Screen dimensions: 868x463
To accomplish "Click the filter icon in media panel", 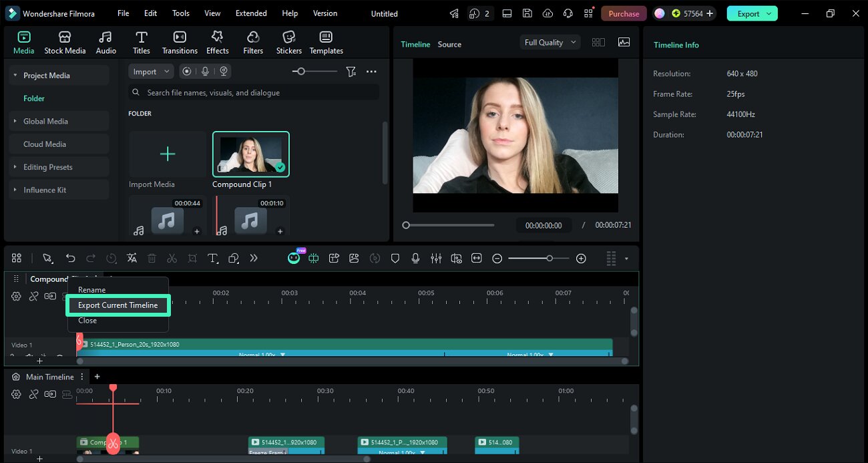I will point(351,71).
